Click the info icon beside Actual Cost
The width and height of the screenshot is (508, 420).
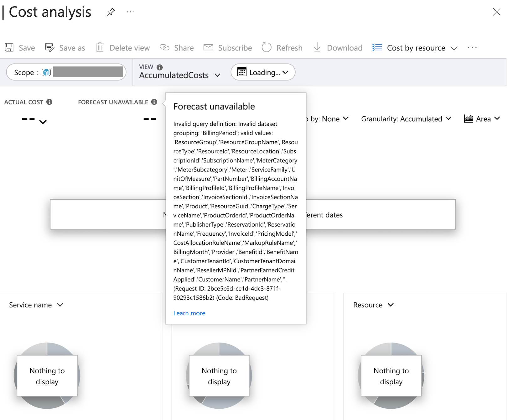[49, 102]
